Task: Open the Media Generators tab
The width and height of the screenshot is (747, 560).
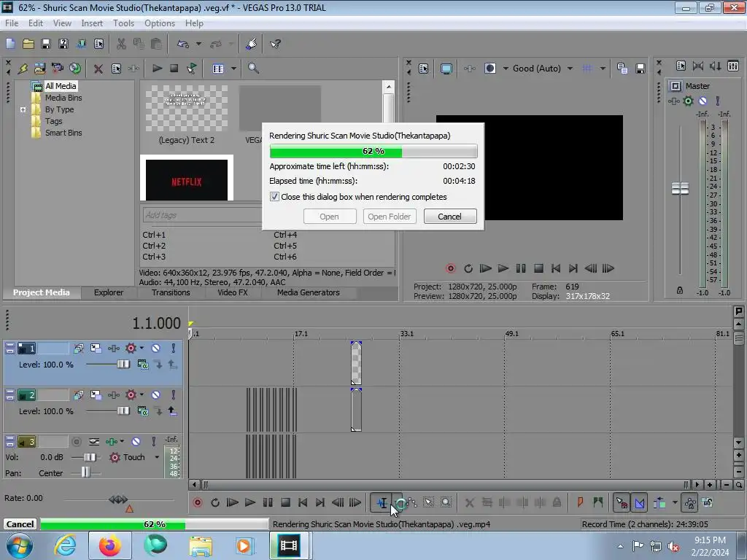Action: (309, 292)
